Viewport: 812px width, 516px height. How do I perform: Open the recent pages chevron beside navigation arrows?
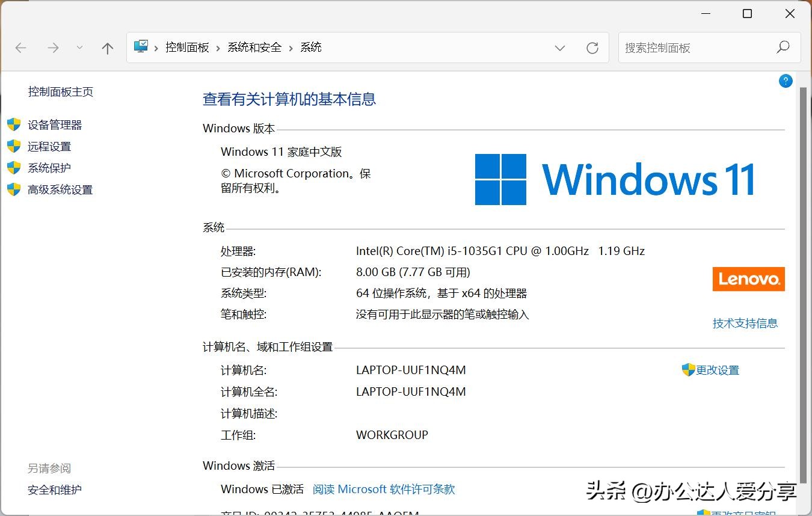coord(79,48)
